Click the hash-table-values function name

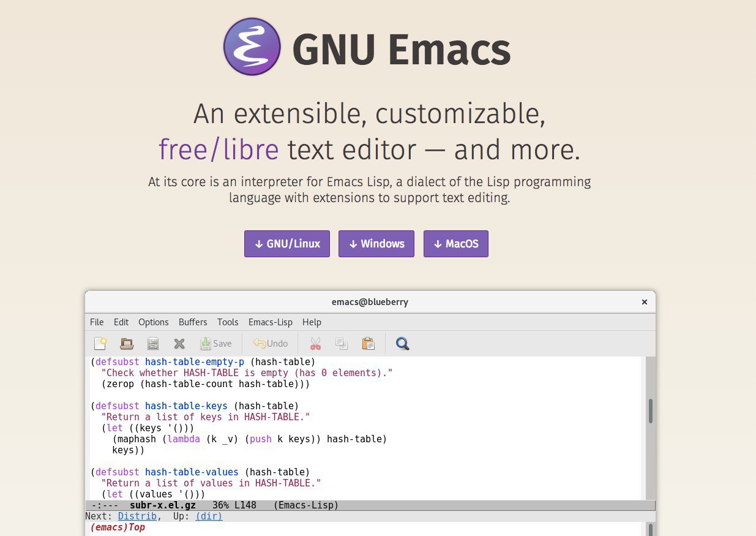point(192,472)
